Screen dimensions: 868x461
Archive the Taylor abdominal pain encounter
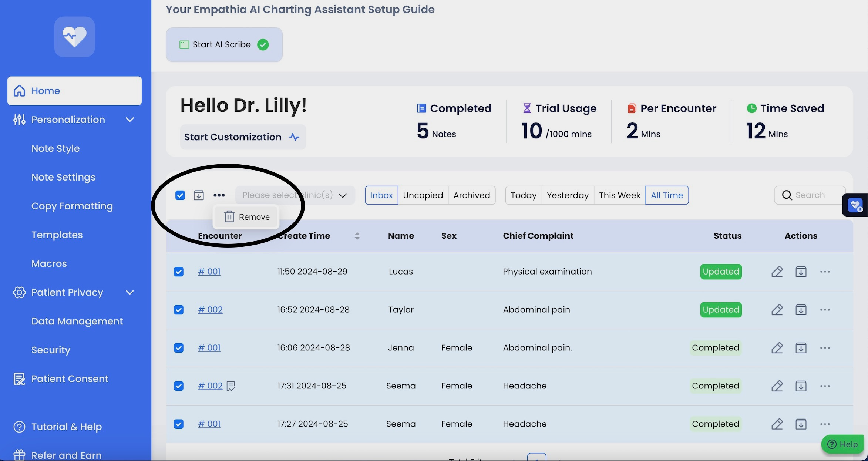[x=801, y=310]
